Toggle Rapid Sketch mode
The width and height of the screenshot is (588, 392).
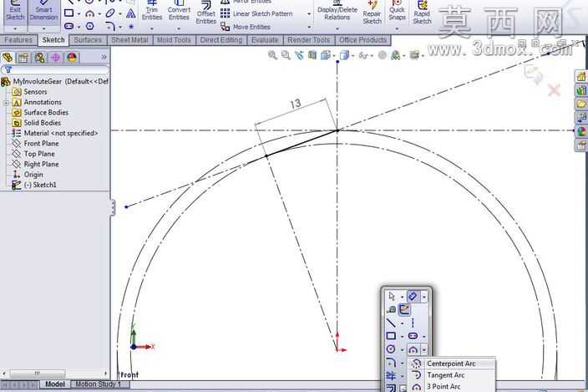(x=422, y=13)
